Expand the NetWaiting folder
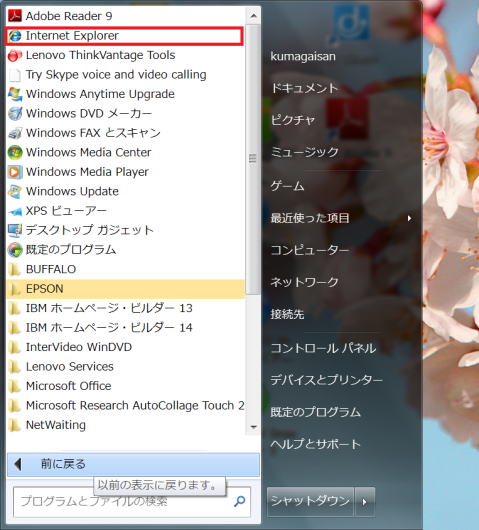The width and height of the screenshot is (479, 530). pos(125,425)
